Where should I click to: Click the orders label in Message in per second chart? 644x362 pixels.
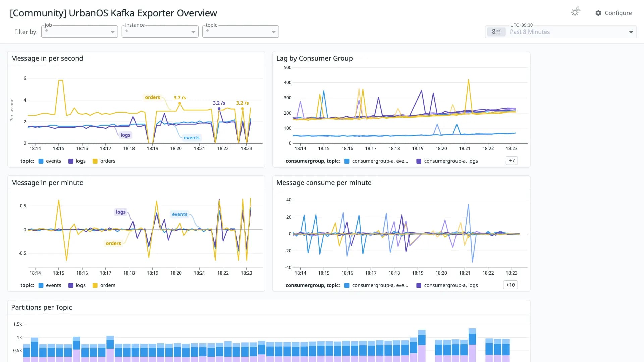pos(152,97)
